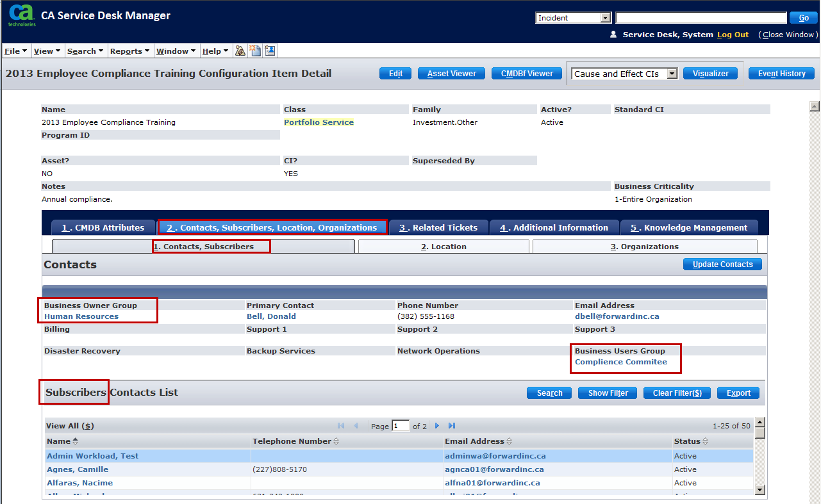Screen dimensions: 821x504
Task: Launch the Visualizer
Action: pos(711,74)
